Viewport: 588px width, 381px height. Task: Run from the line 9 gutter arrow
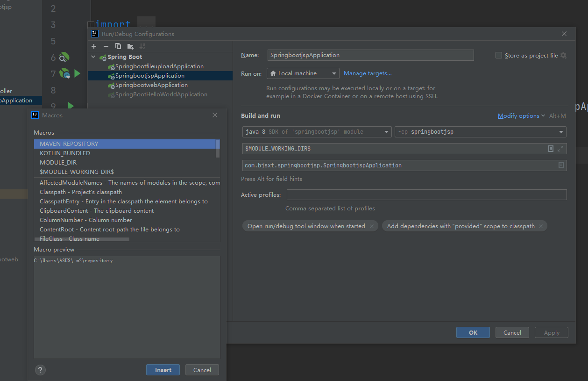coord(71,106)
